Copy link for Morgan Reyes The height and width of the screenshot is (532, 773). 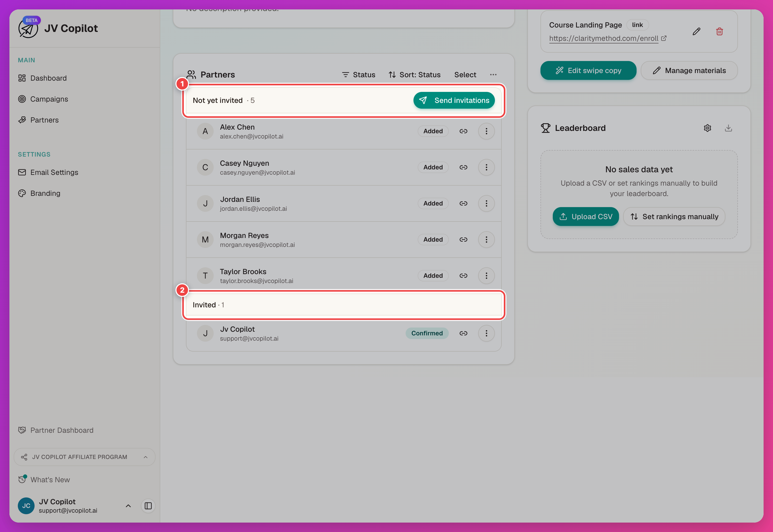(x=463, y=239)
